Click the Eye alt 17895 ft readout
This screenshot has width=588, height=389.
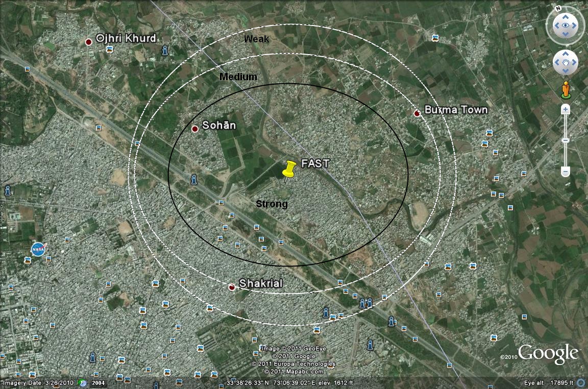(x=549, y=383)
